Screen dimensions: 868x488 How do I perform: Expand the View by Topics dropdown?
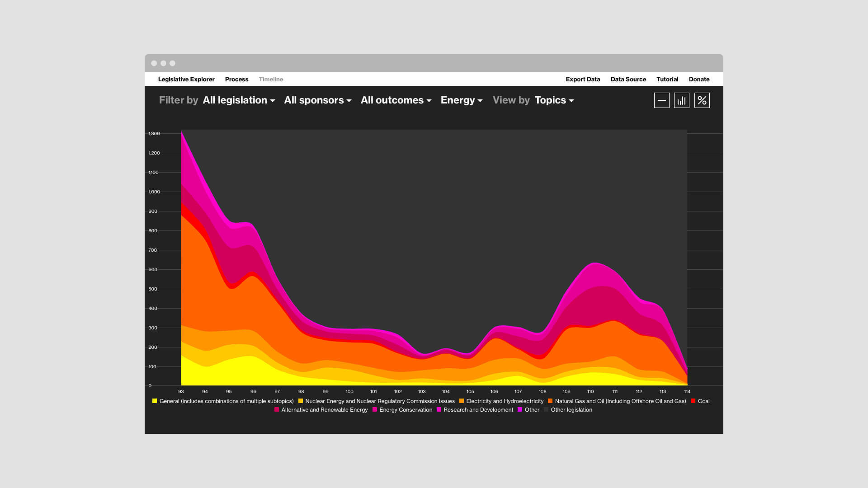554,100
